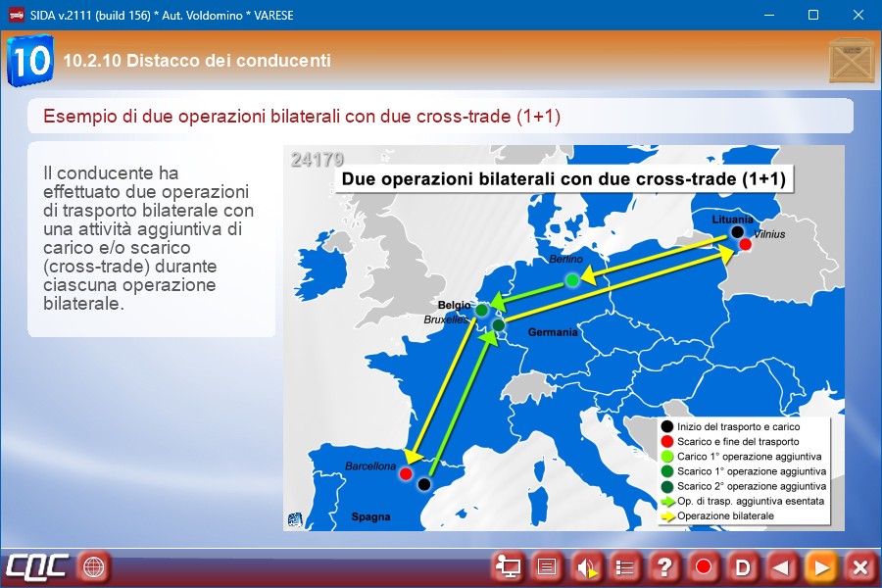Viewport: 882px width, 588px height.
Task: Close the lesson with the X icon
Action: [859, 566]
